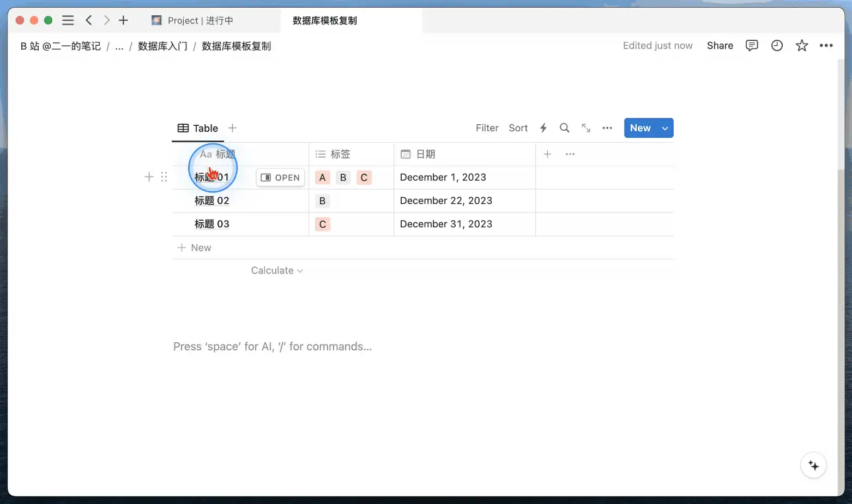The height and width of the screenshot is (504, 852).
Task: Expand the Calculate dropdown
Action: tap(277, 271)
